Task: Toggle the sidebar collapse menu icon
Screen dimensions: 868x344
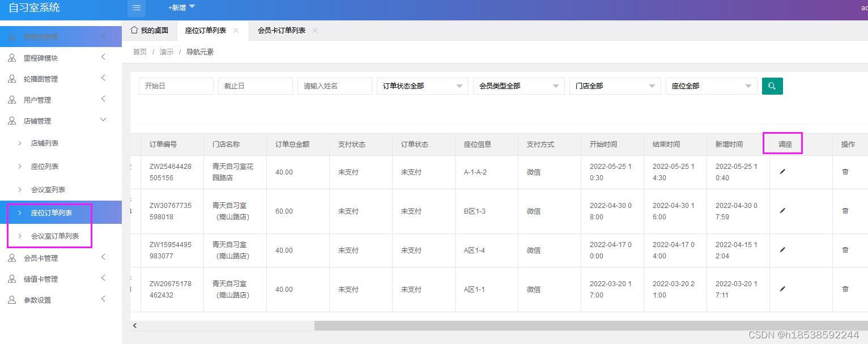Action: tap(136, 8)
